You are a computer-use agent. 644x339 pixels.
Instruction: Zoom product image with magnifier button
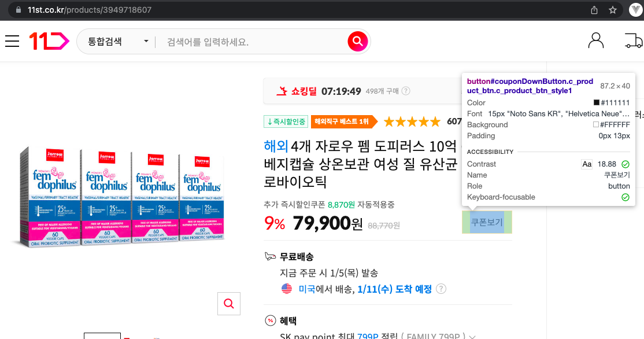[x=229, y=304]
